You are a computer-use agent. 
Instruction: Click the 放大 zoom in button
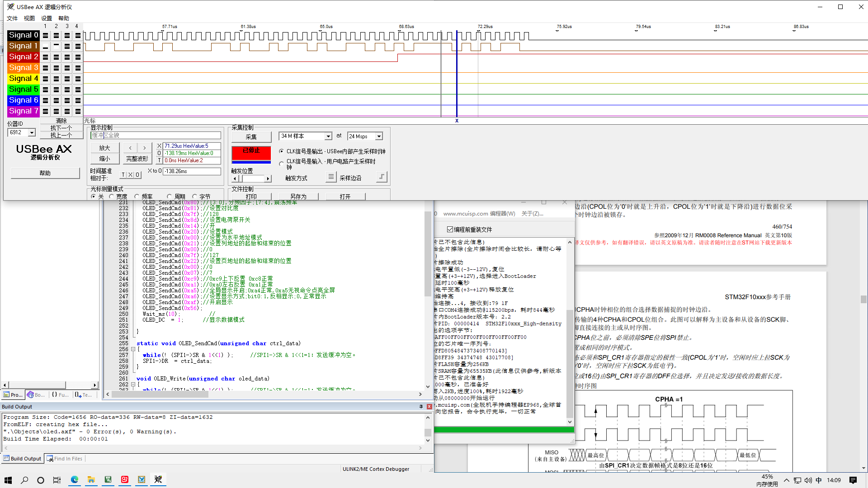(x=104, y=148)
